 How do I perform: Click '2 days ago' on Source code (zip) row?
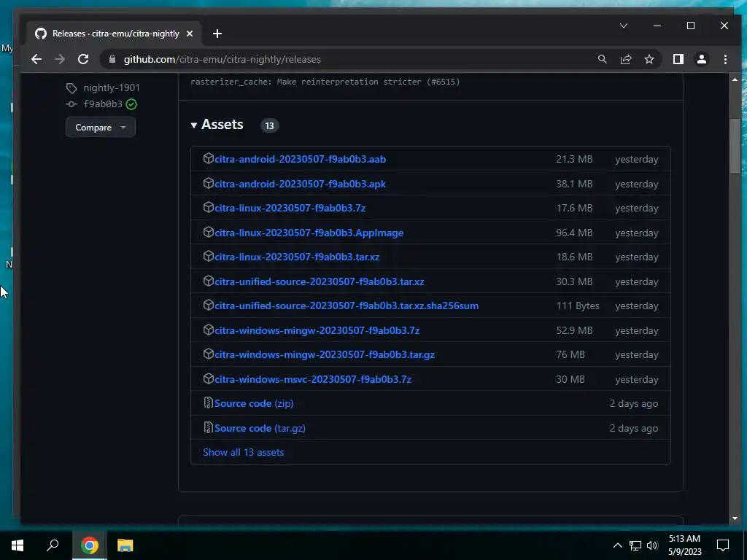click(634, 403)
